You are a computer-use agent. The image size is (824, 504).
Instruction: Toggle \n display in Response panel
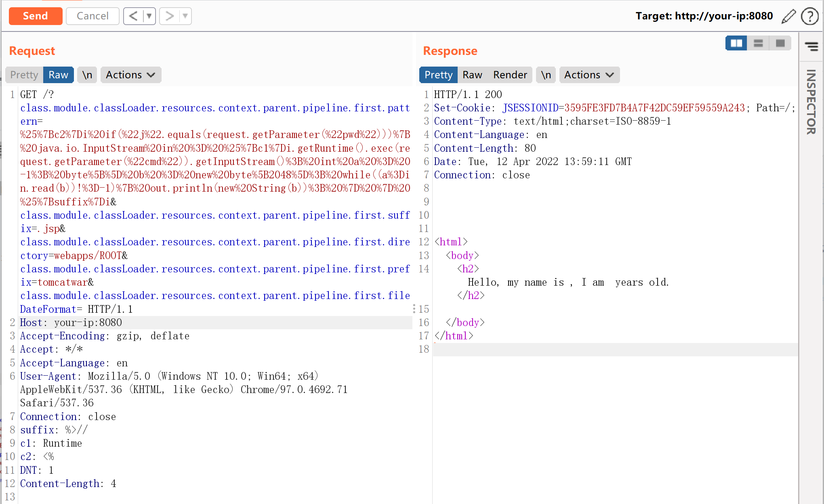[x=546, y=75]
